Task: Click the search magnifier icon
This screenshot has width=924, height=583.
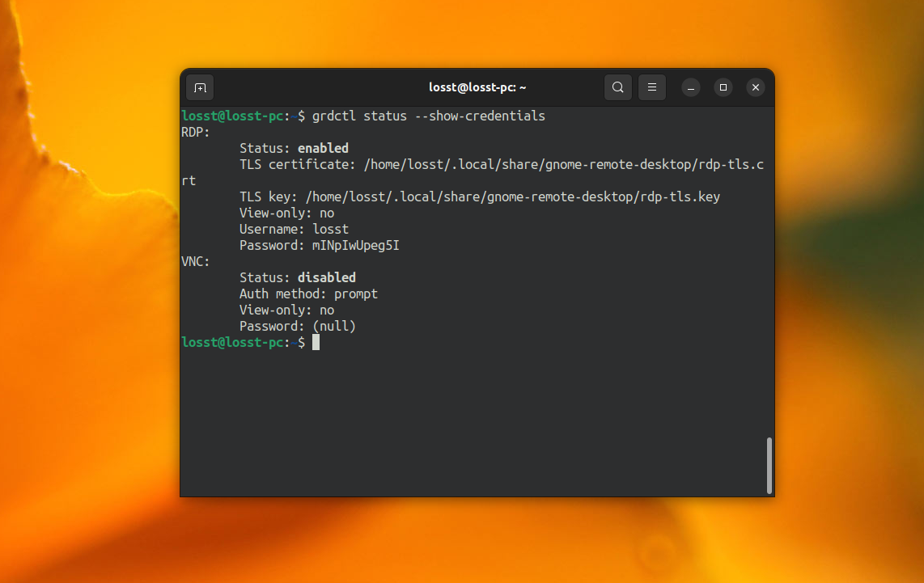Action: pyautogui.click(x=618, y=87)
